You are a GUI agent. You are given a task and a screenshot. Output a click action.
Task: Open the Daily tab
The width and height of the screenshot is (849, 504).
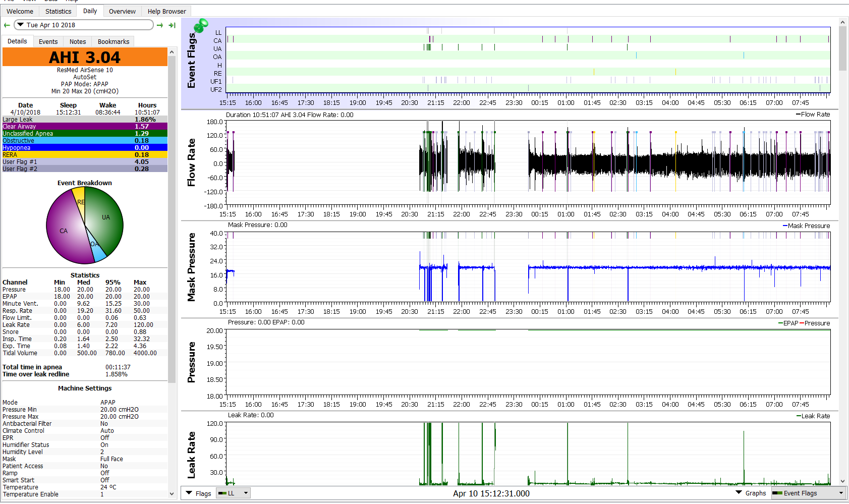click(x=90, y=11)
